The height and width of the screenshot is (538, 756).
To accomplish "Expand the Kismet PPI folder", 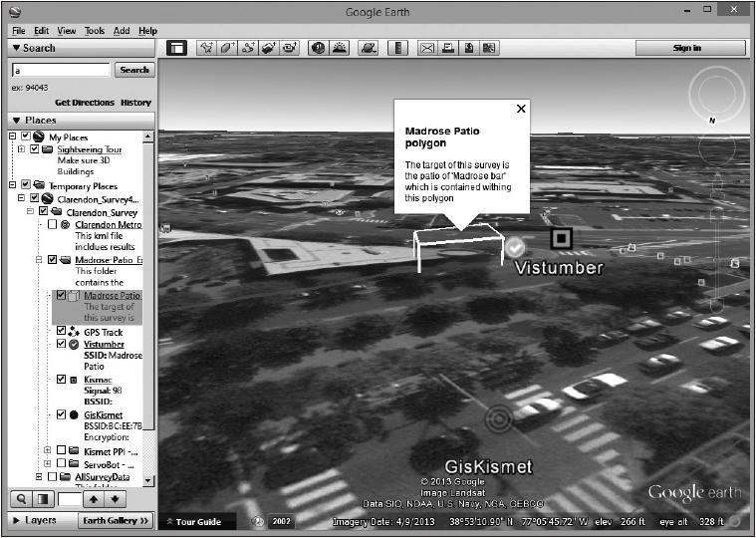I will pos(48,450).
